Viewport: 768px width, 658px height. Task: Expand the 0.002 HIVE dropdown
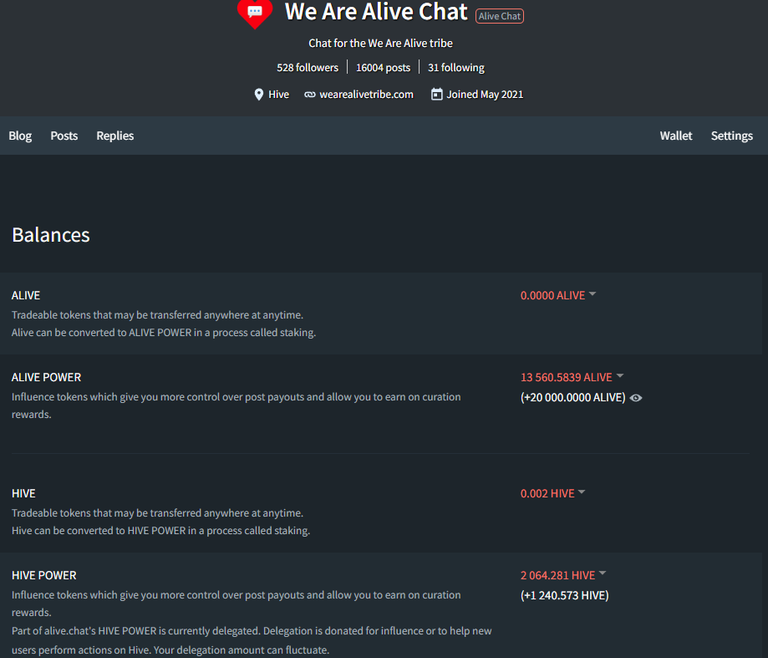(552, 493)
